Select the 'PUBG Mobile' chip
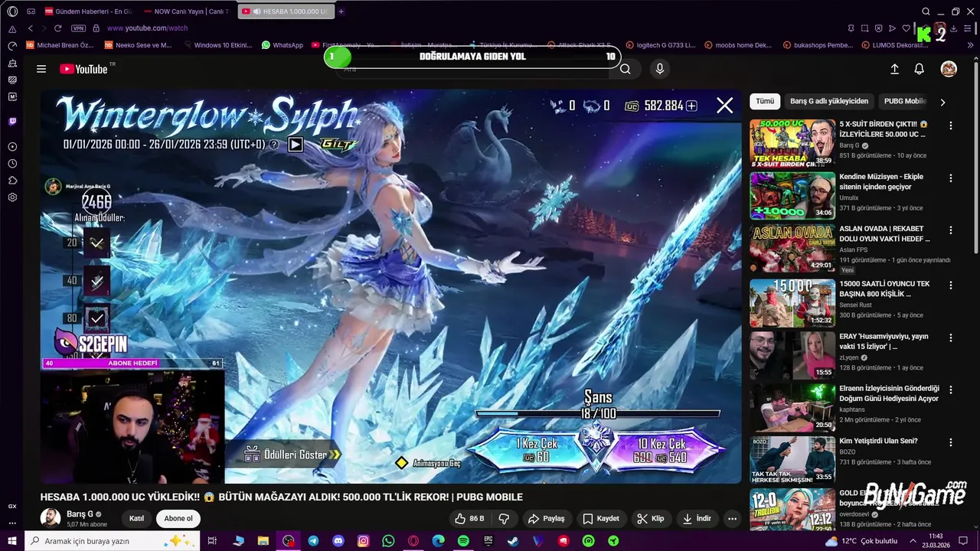The width and height of the screenshot is (980, 551). click(905, 101)
